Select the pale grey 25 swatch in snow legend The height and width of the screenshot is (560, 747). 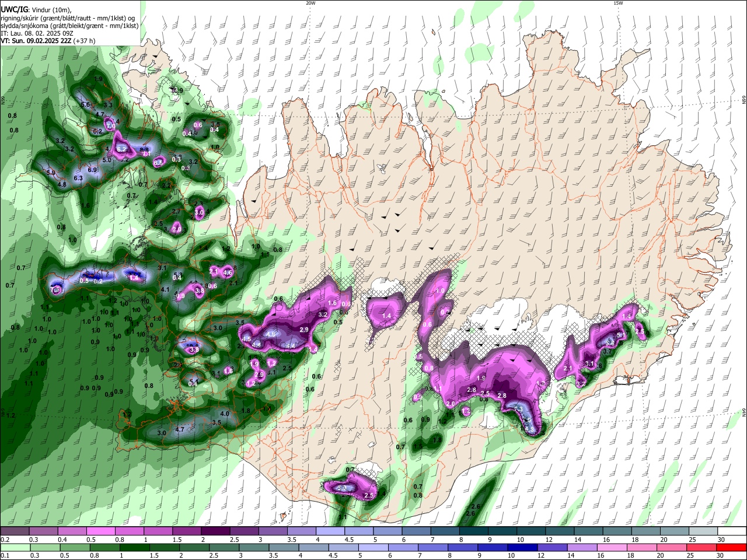[704, 531]
